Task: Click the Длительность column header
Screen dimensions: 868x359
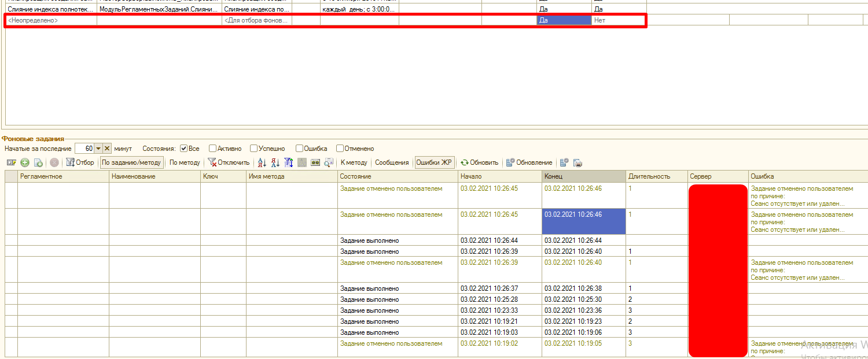Action: point(649,176)
